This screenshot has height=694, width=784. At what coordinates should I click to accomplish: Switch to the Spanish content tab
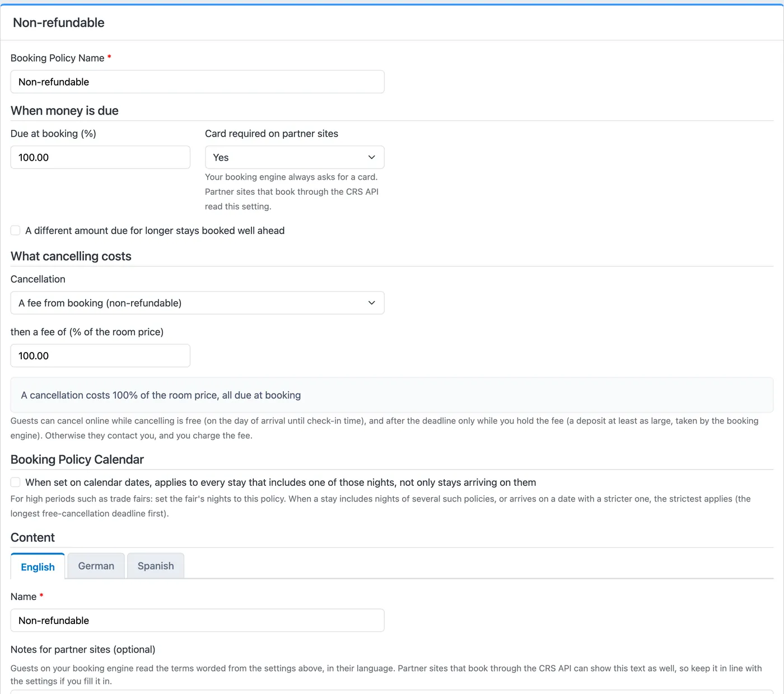click(x=156, y=566)
